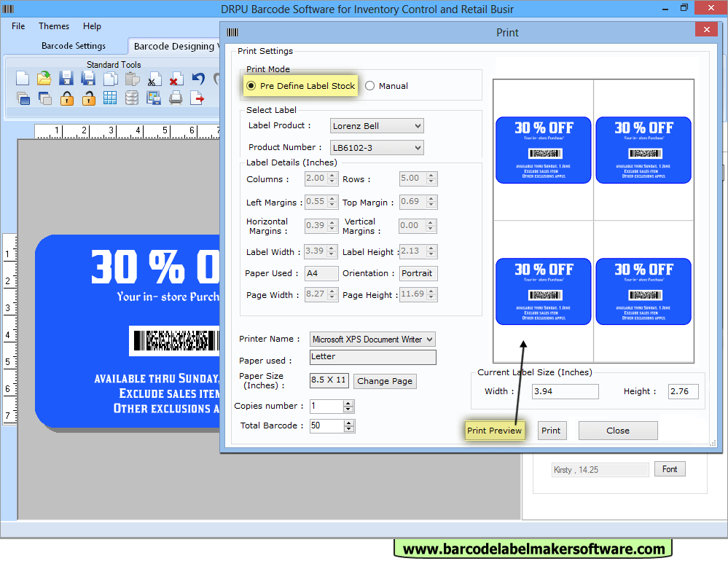
Task: Create a new barcode document
Action: pyautogui.click(x=22, y=78)
